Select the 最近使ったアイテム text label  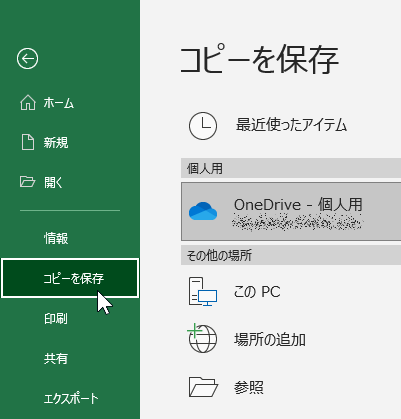[292, 125]
